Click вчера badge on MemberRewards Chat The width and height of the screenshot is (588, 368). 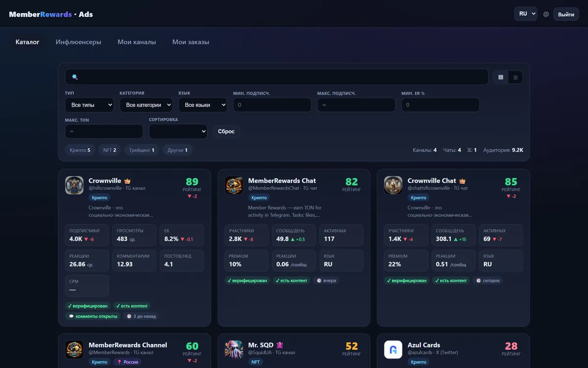pos(326,281)
